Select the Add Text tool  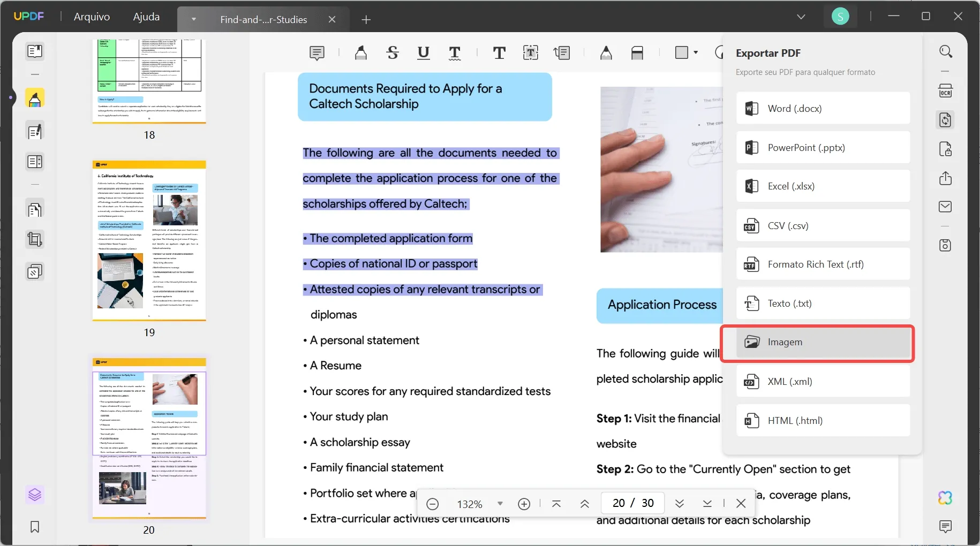[x=500, y=52]
